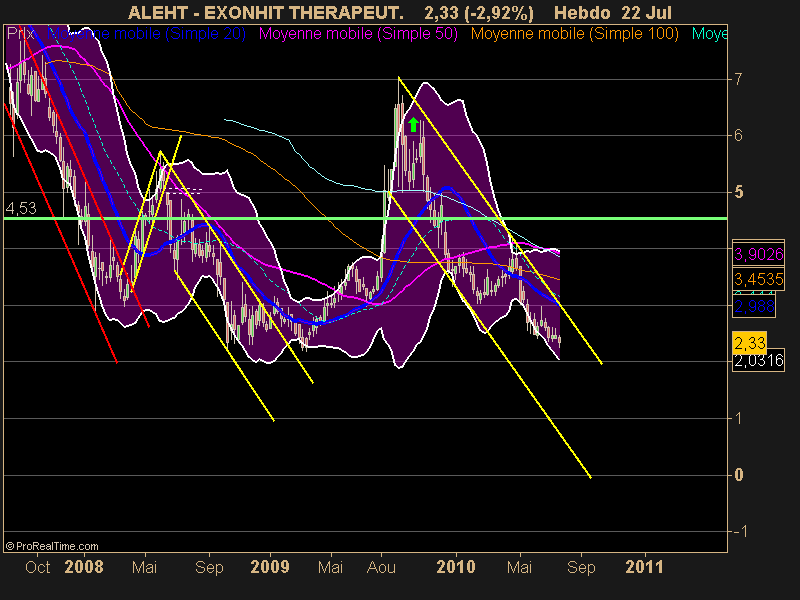This screenshot has width=800, height=600.
Task: Click the orange 3,4535 price tag
Action: click(758, 279)
